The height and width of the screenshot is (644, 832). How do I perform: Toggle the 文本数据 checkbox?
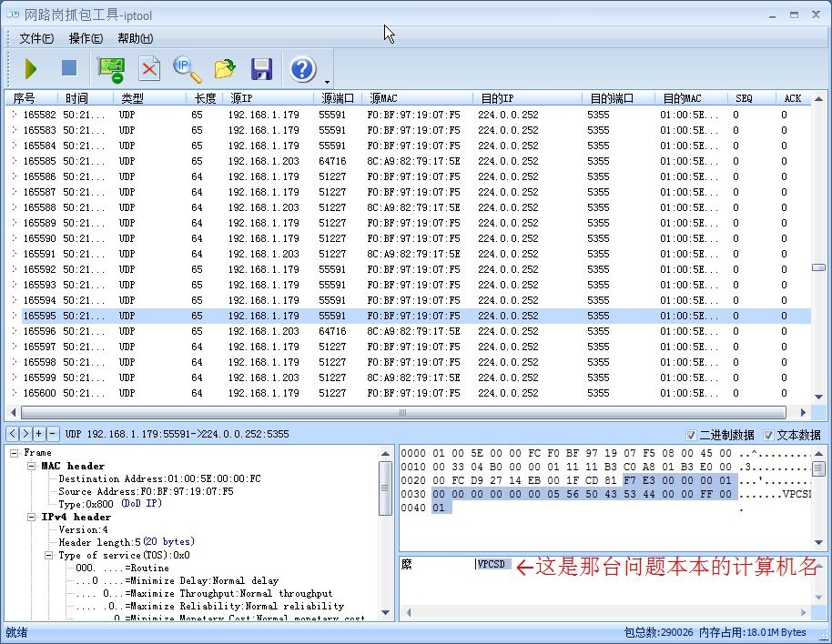pyautogui.click(x=768, y=435)
